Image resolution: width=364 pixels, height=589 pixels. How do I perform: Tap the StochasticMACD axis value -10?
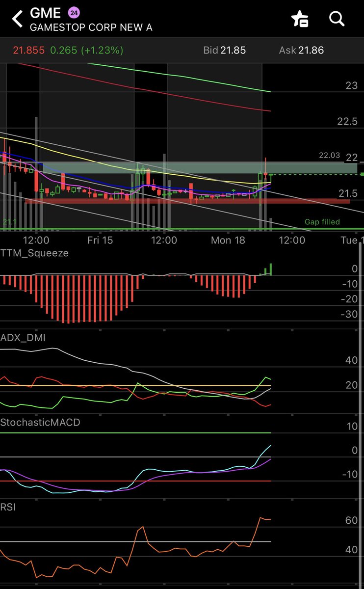pos(350,474)
